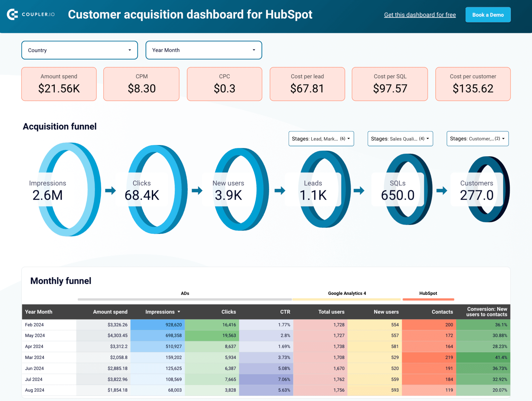Click the Clicks funnel ring
532x401 pixels.
pos(157,189)
